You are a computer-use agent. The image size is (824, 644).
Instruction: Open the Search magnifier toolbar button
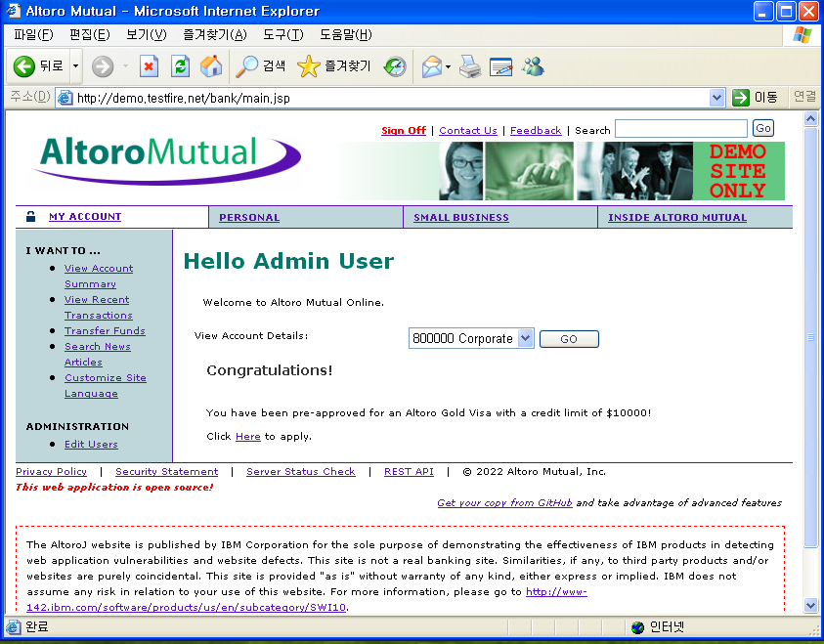(260, 66)
